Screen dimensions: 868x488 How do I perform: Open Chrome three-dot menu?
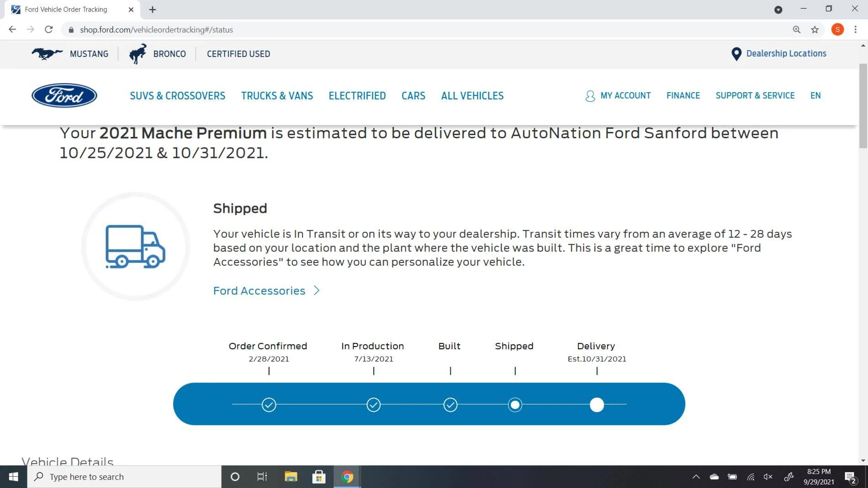pyautogui.click(x=856, y=30)
